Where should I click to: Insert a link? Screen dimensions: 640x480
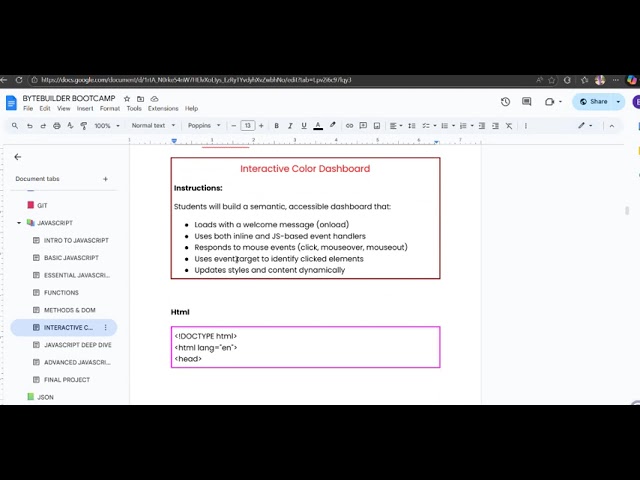tap(349, 126)
